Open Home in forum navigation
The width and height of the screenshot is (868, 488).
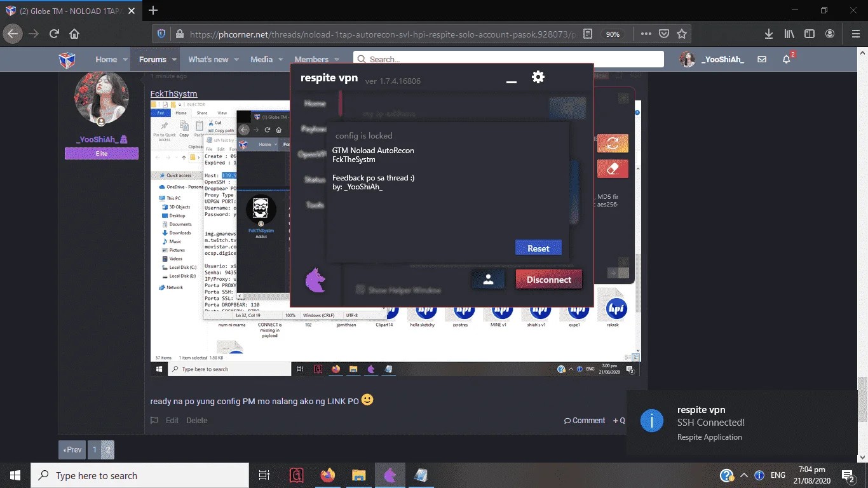106,59
